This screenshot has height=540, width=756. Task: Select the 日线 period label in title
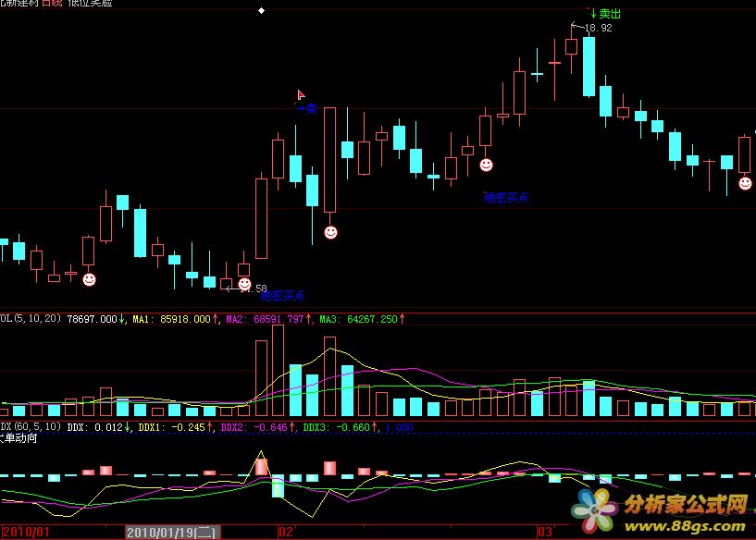point(54,5)
